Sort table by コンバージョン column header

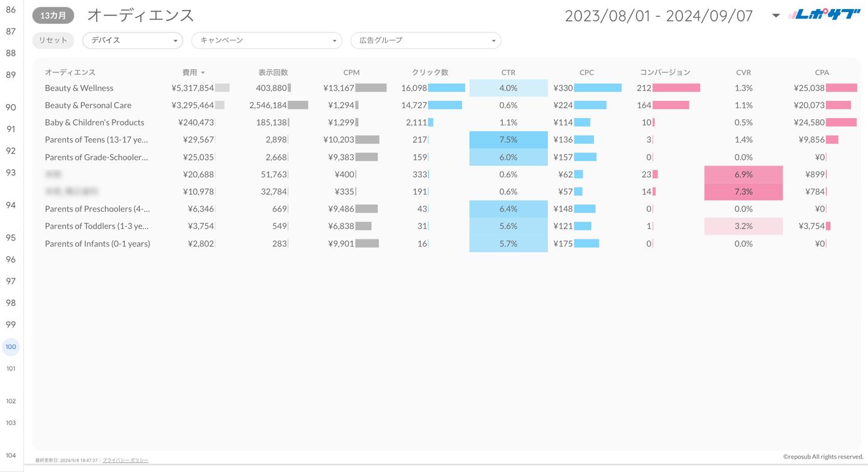coord(664,72)
